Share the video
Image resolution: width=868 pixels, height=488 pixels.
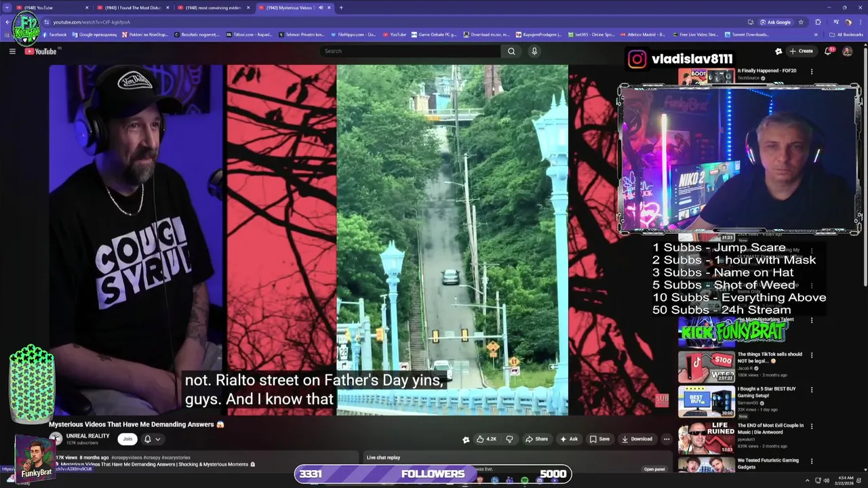(536, 439)
